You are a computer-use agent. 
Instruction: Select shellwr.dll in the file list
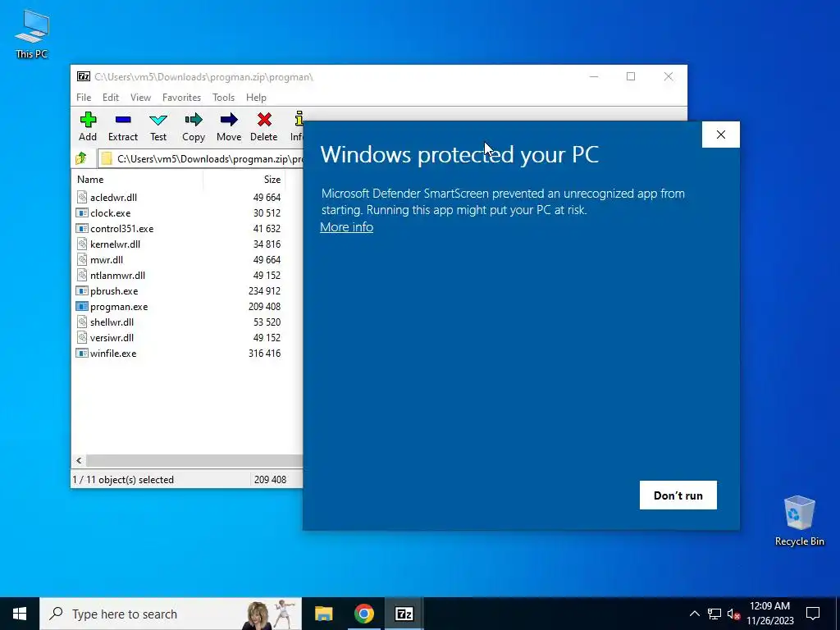(x=112, y=322)
